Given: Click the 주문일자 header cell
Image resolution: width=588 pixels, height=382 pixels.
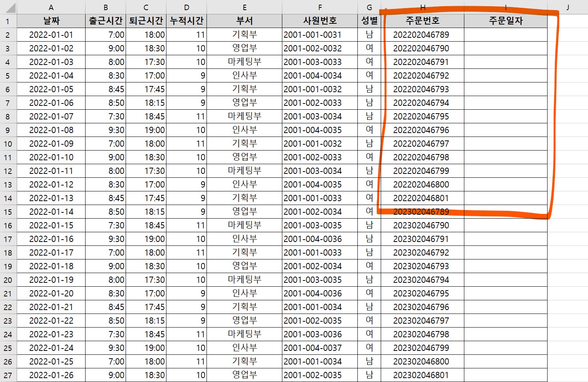Looking at the screenshot, I should click(506, 21).
